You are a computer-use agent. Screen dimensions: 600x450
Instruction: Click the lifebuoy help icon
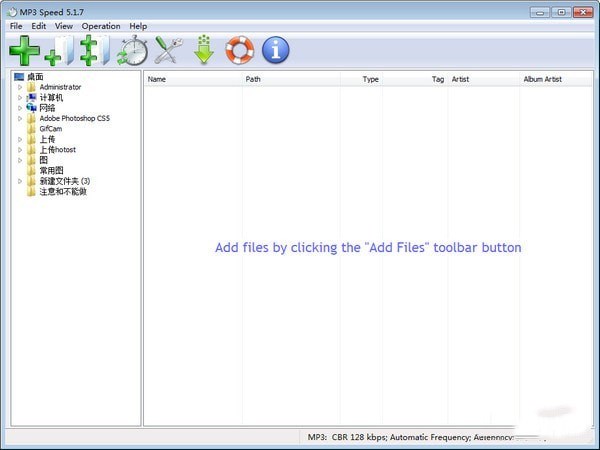click(240, 50)
